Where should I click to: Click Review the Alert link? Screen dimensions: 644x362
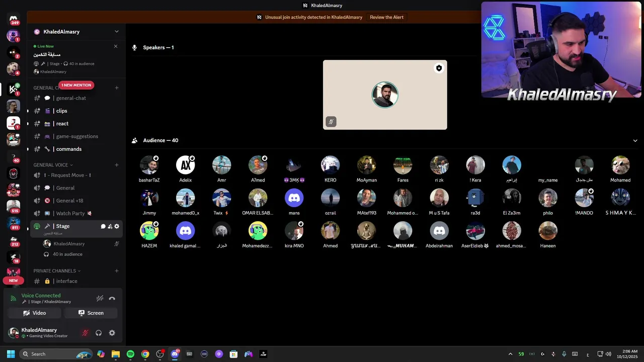coord(386,17)
